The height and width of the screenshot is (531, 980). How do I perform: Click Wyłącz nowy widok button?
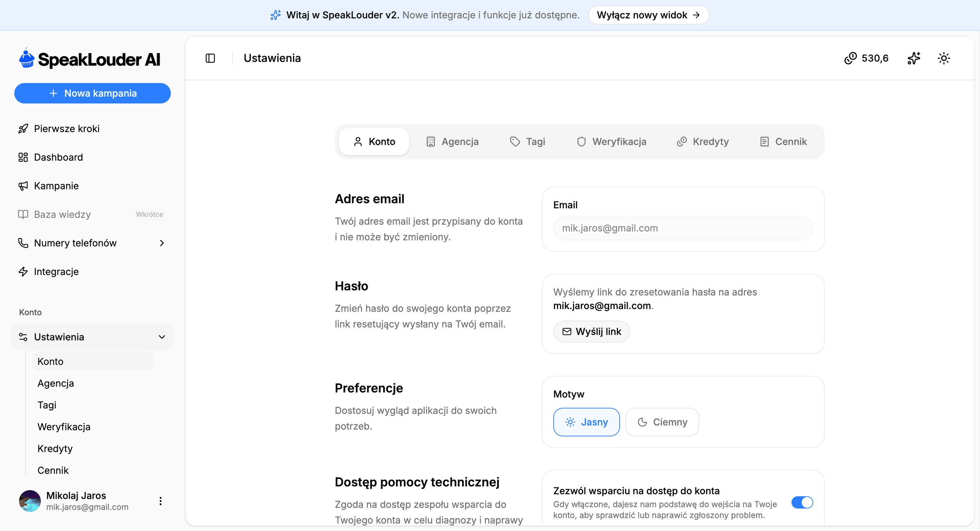click(649, 15)
